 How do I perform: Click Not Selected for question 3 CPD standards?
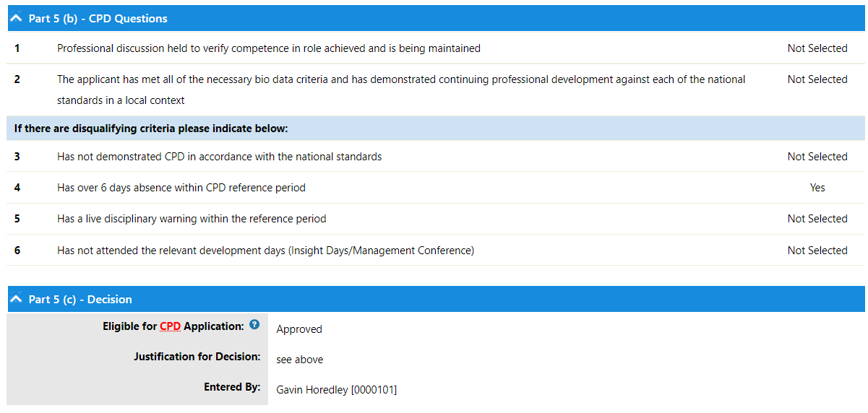tap(817, 157)
